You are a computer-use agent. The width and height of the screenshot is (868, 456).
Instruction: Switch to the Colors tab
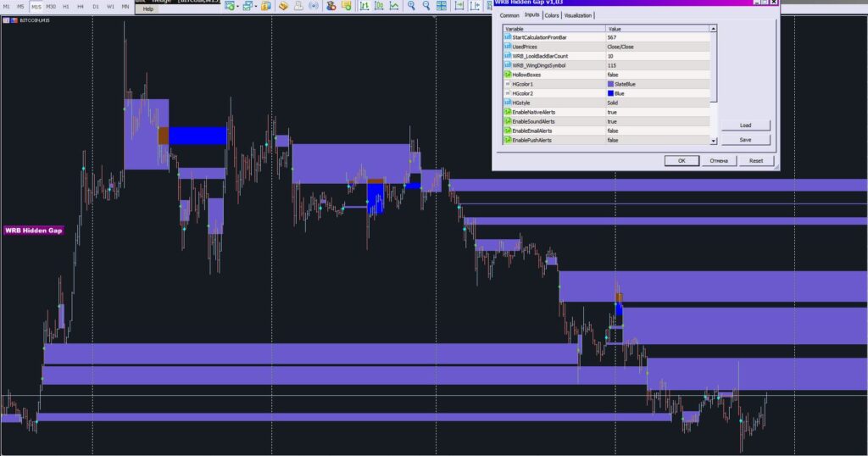552,15
